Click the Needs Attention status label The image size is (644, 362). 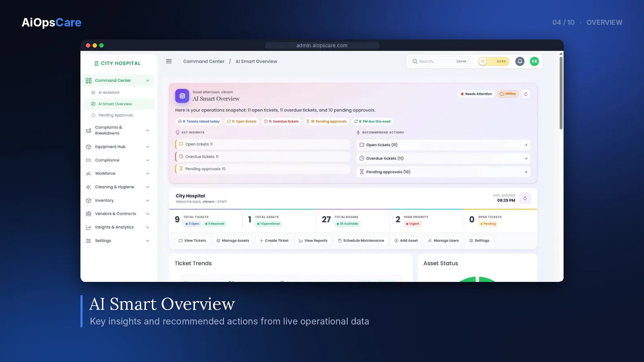pos(476,94)
